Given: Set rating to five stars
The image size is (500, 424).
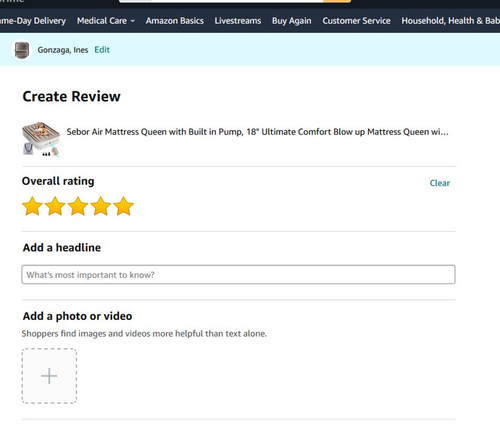Looking at the screenshot, I should tap(123, 206).
